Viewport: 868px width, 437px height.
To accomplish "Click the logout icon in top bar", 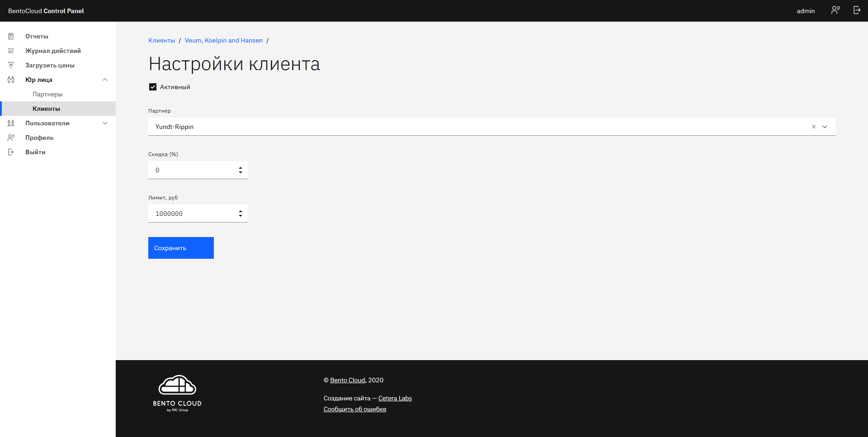I will (x=857, y=10).
